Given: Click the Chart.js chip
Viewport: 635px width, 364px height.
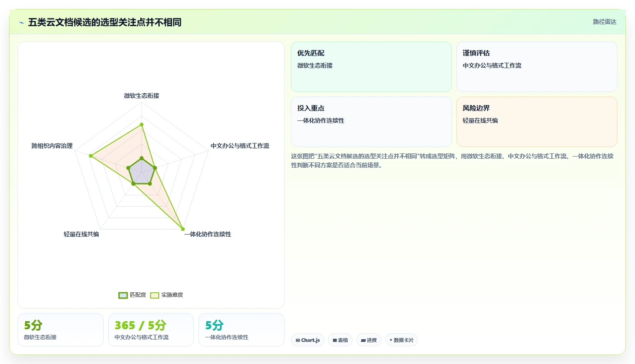Looking at the screenshot, I should pyautogui.click(x=308, y=340).
